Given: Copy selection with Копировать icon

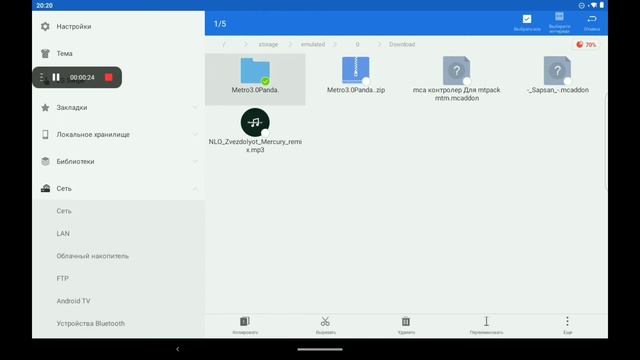Looking at the screenshot, I should (245, 322).
